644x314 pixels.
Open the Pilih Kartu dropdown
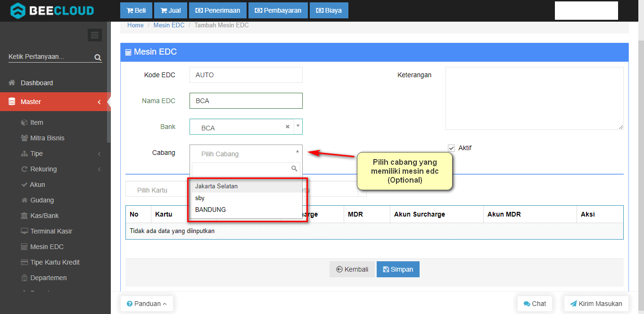click(x=157, y=190)
